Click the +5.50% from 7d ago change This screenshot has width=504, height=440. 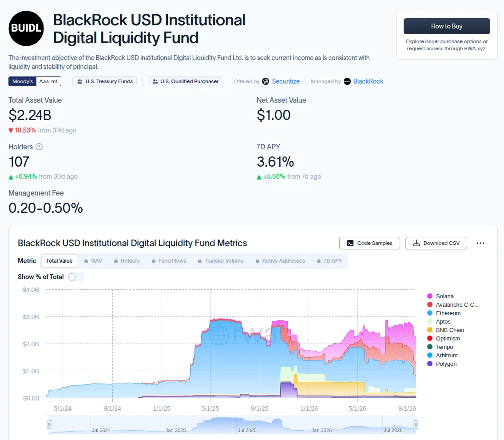tap(289, 176)
